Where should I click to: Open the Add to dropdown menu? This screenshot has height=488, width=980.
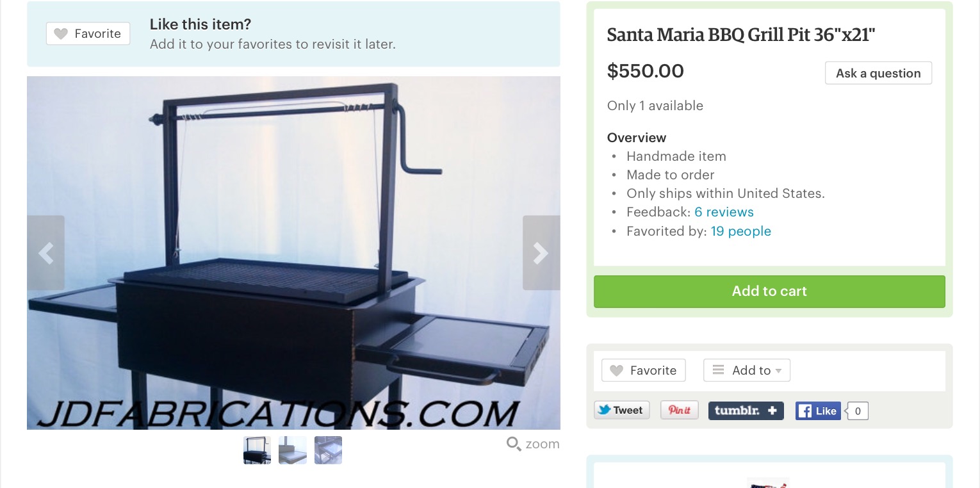747,370
